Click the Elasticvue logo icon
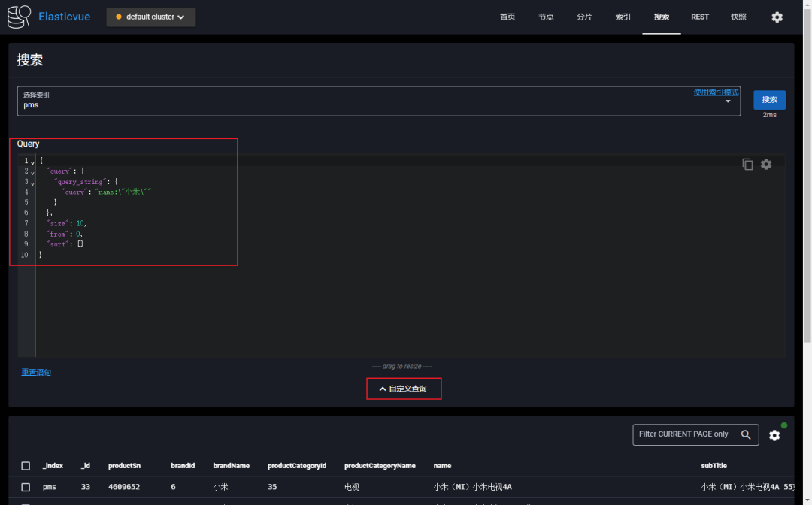812x505 pixels. click(20, 17)
